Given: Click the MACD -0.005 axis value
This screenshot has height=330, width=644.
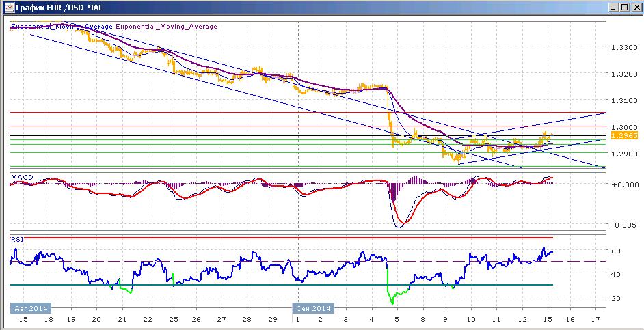Looking at the screenshot, I should 625,225.
